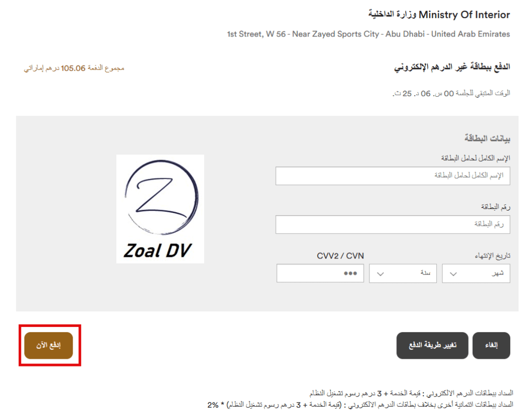Click the cardholder name label above field
This screenshot has height=418, width=532.
click(476, 158)
